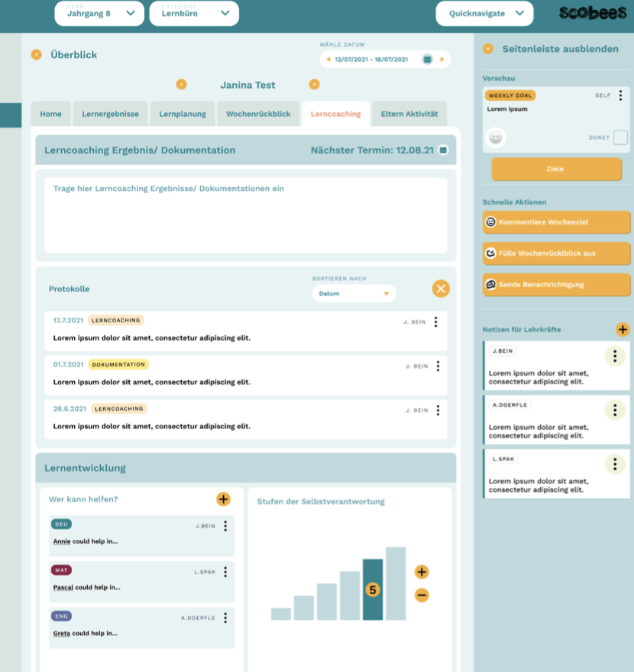Open the Jahrgang 8 year dropdown

(99, 13)
